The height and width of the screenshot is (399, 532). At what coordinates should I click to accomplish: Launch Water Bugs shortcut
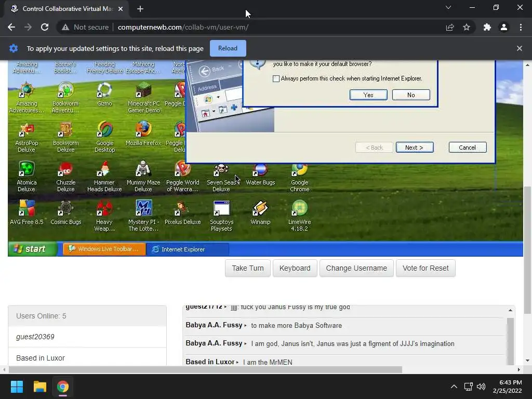click(x=261, y=175)
